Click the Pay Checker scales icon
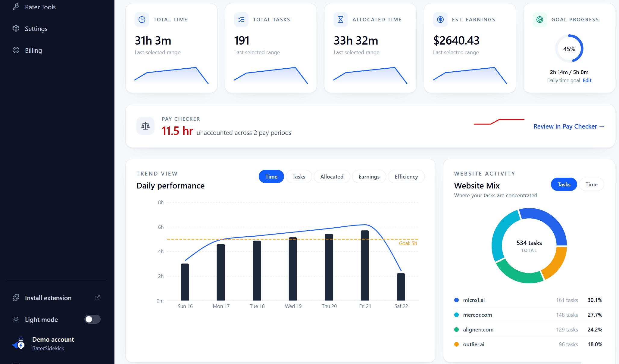This screenshot has width=619, height=364. (145, 126)
